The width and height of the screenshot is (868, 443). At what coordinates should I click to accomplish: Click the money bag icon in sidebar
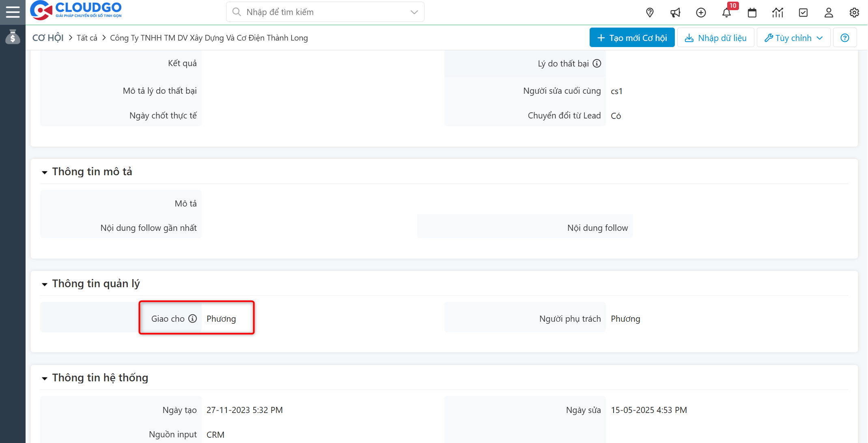13,37
